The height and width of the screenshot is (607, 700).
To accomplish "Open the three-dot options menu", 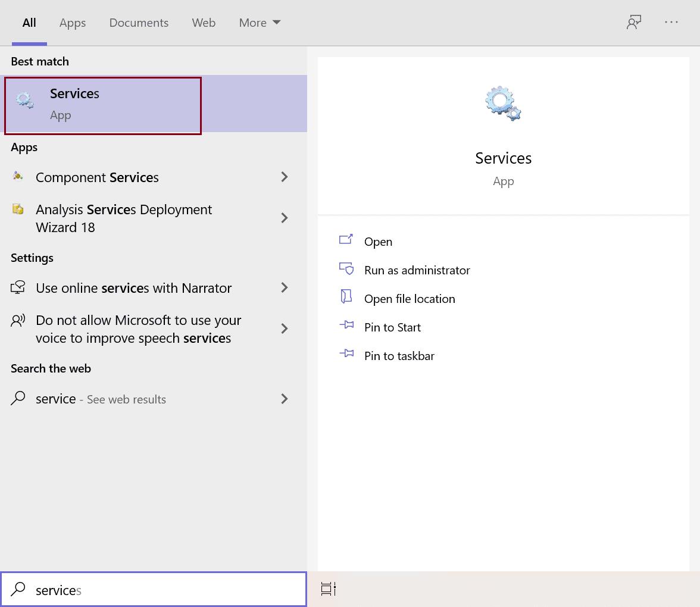I will pos(671,23).
